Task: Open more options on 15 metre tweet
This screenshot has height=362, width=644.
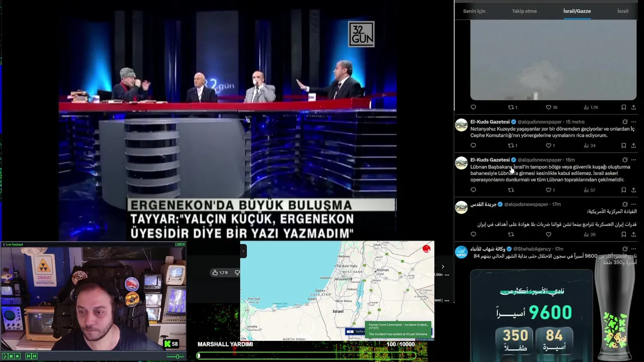Action: point(633,122)
